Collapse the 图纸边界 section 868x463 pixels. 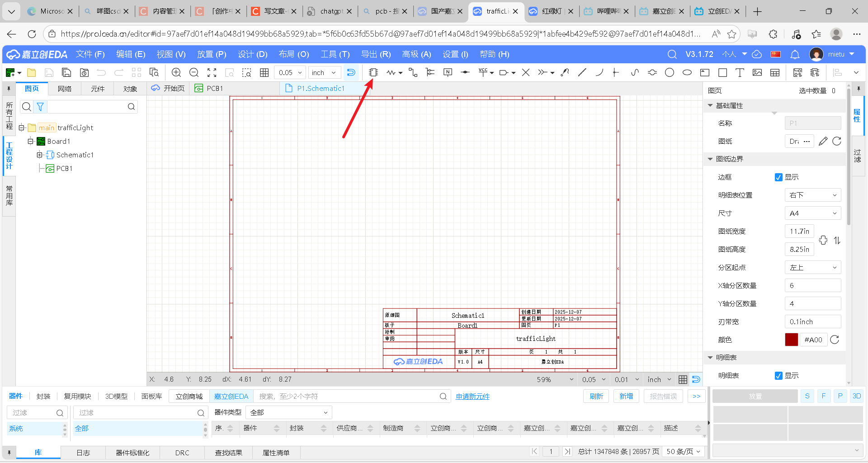[710, 159]
